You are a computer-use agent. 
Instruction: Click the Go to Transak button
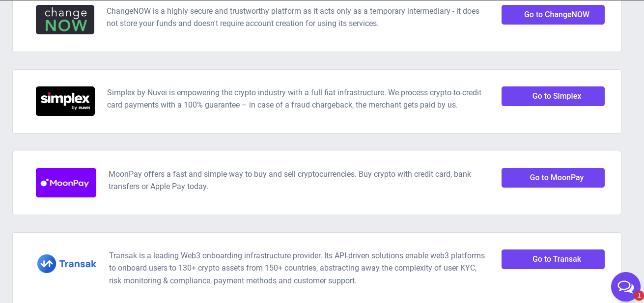(x=553, y=259)
